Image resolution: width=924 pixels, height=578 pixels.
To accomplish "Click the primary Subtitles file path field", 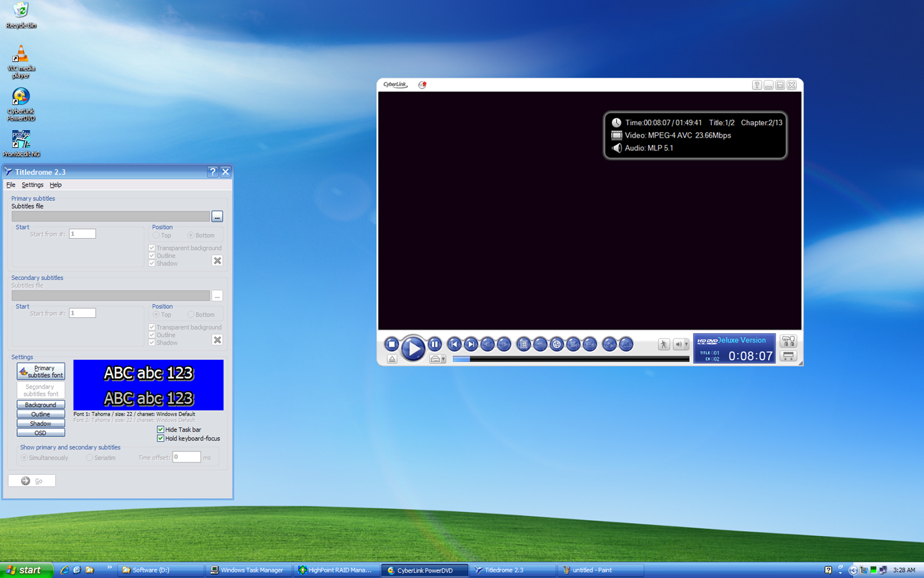I will coord(111,217).
